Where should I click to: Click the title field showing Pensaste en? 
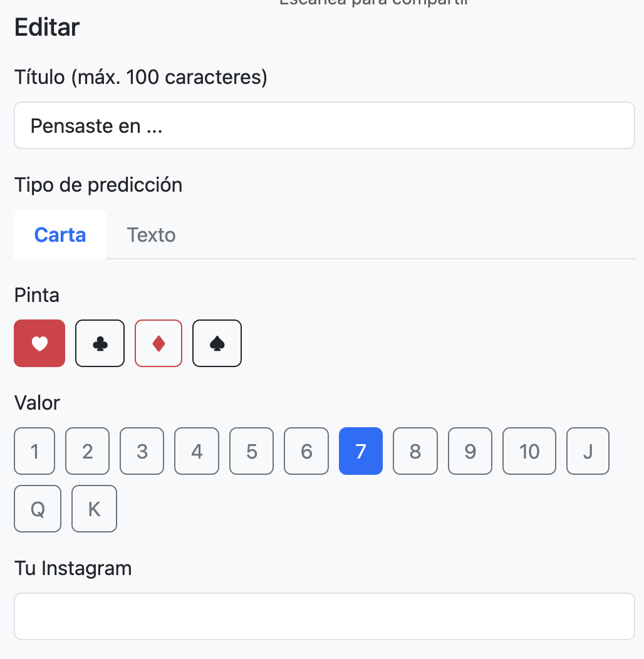(324, 125)
